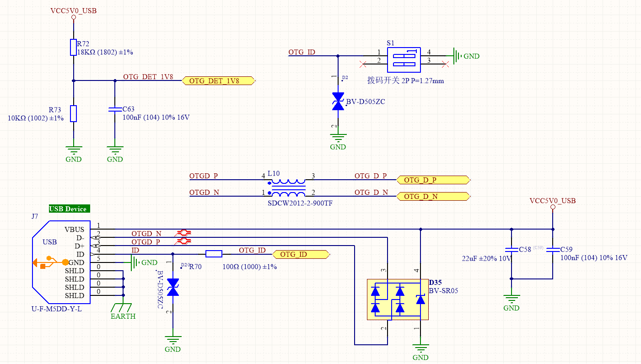Click the TVS diode beside J7 ID line
Viewport: 641px width, 364px height.
click(x=173, y=287)
